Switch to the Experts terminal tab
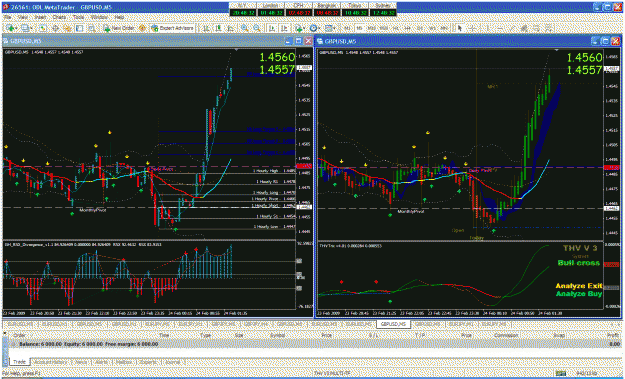The height and width of the screenshot is (379, 625). click(147, 362)
